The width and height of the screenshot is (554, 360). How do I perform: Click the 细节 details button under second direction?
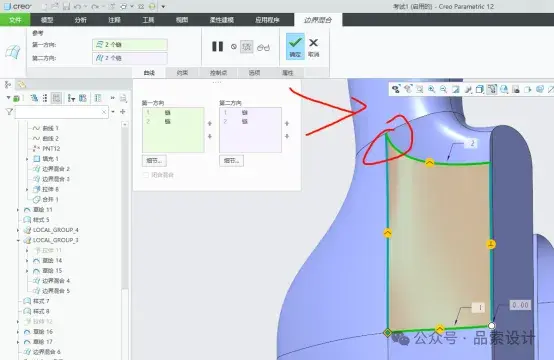231,161
